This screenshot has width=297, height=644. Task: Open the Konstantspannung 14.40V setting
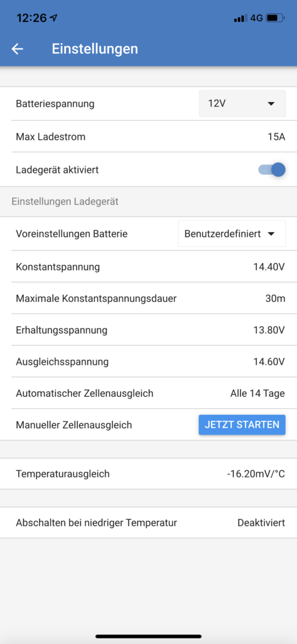[148, 267]
